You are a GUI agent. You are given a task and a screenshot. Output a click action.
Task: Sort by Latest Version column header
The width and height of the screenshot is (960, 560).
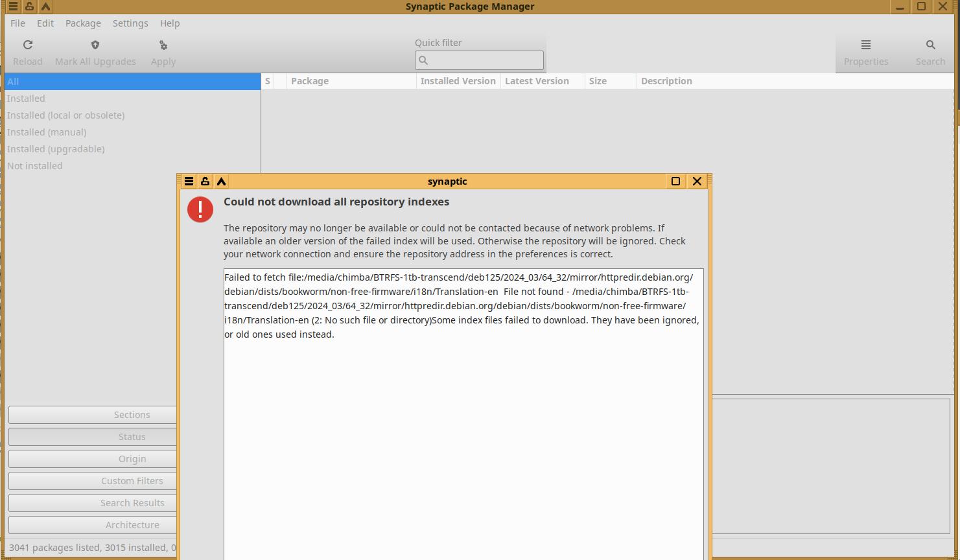(x=543, y=81)
